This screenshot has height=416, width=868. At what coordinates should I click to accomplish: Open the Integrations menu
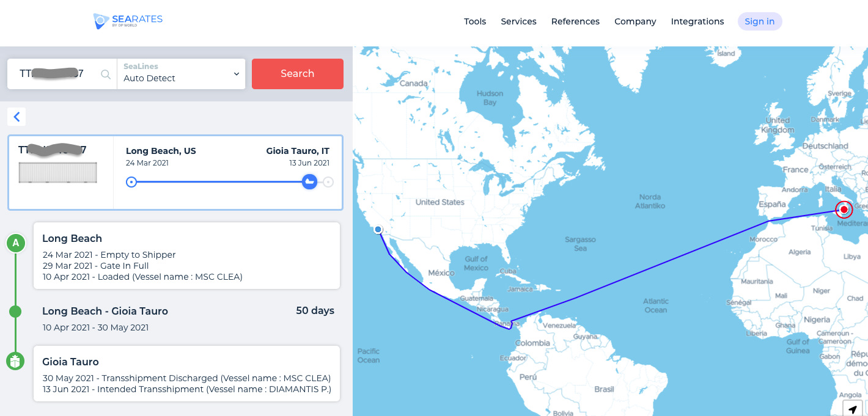[x=697, y=21]
